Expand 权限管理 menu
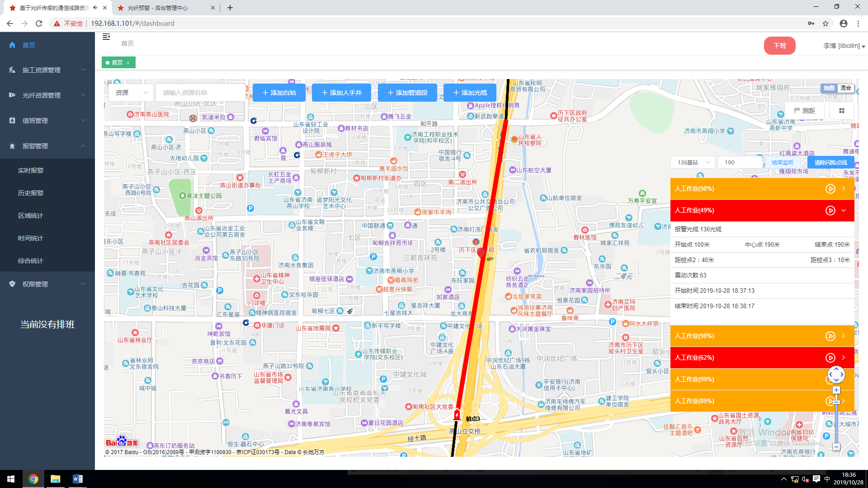The image size is (868, 488). coord(47,284)
